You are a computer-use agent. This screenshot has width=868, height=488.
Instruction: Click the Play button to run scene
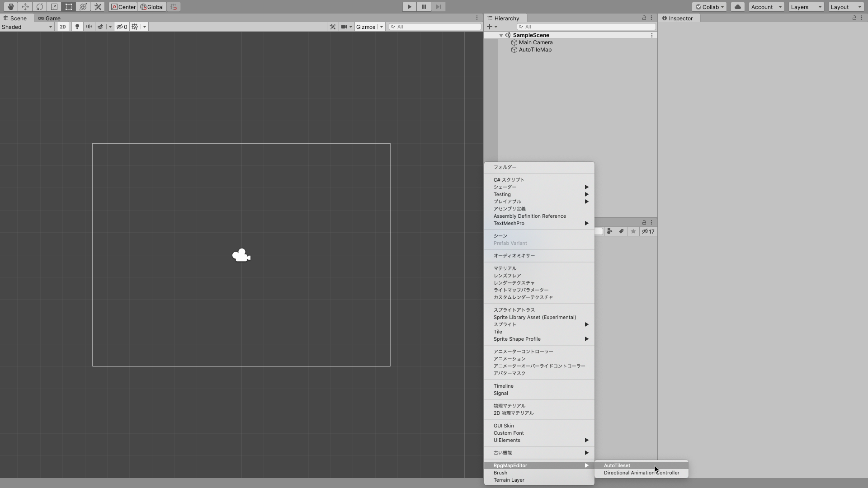coord(409,7)
